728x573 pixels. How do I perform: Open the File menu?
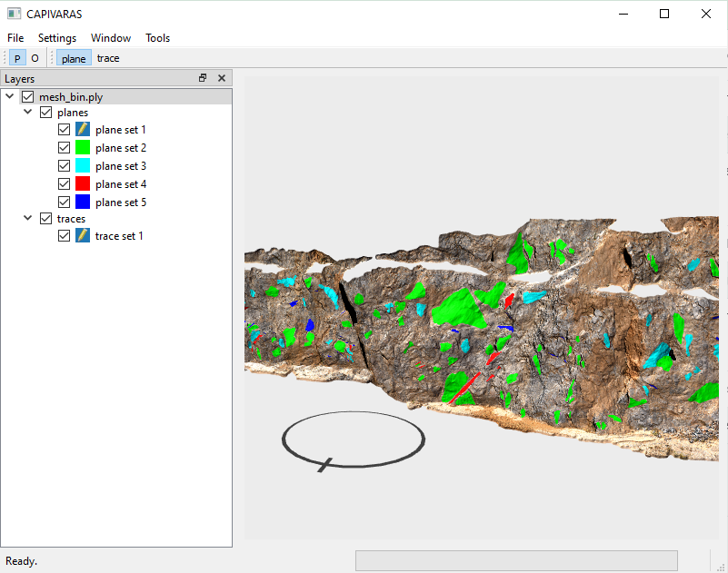point(15,38)
